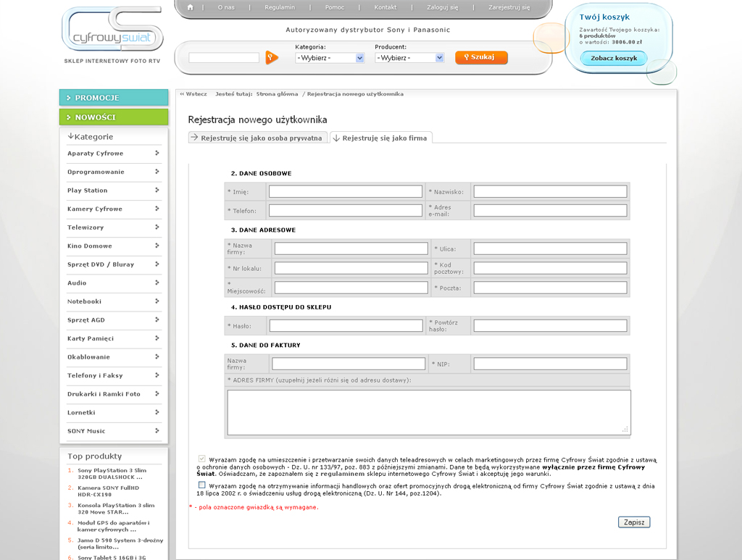Click arrow icon beside Notebooki category
This screenshot has height=560, width=742.
[157, 301]
